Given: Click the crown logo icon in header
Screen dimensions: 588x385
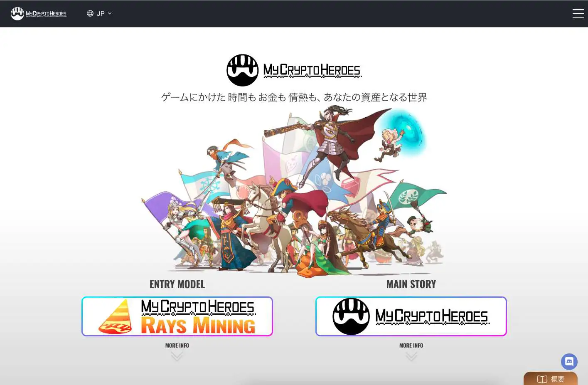Looking at the screenshot, I should (x=17, y=14).
